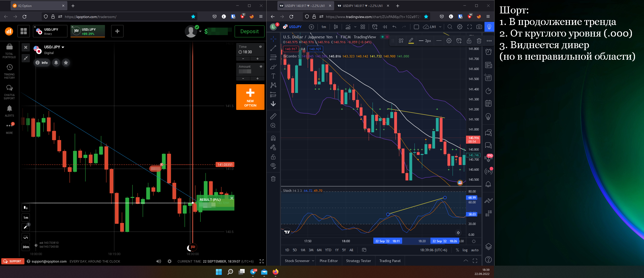This screenshot has width=644, height=278.
Task: Open Total Portfolio in IQ Option sidebar
Action: pyautogui.click(x=9, y=51)
